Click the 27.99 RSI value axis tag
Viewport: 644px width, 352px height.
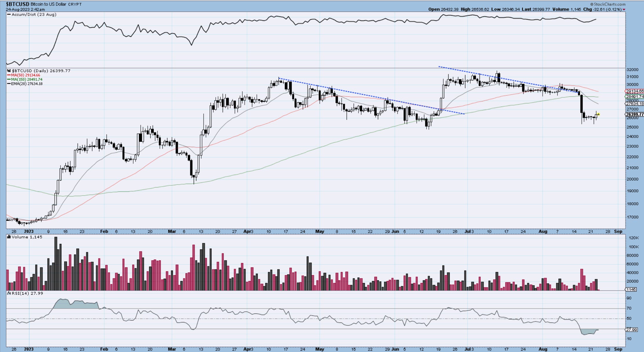632,330
